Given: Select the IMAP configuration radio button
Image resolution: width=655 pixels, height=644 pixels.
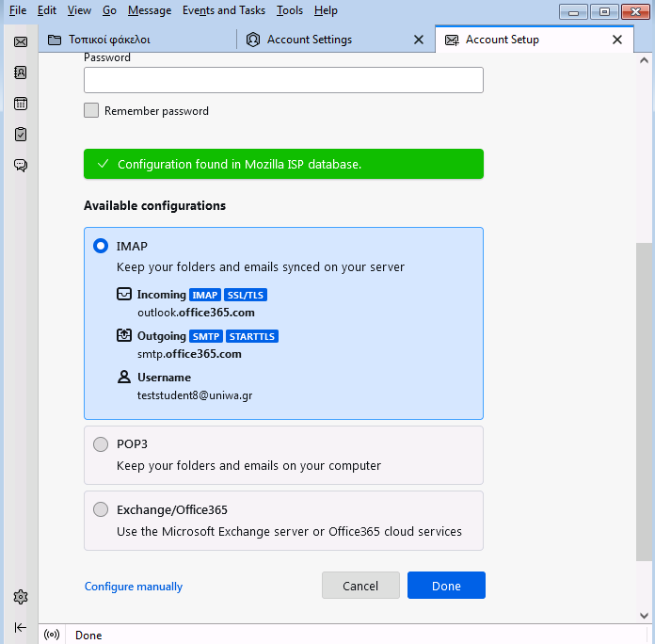Looking at the screenshot, I should 101,246.
